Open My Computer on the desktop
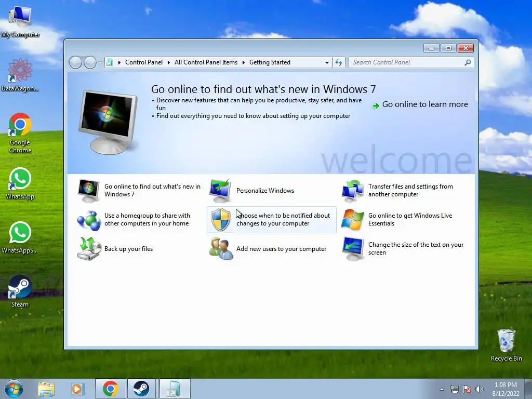The height and width of the screenshot is (399, 532). pyautogui.click(x=20, y=22)
